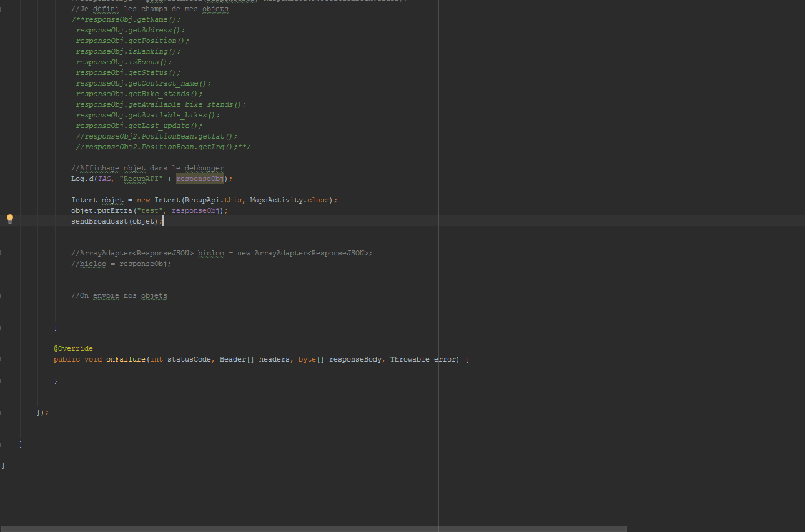The image size is (805, 532).
Task: Click the responseObj.getName() comment line
Action: pos(126,20)
